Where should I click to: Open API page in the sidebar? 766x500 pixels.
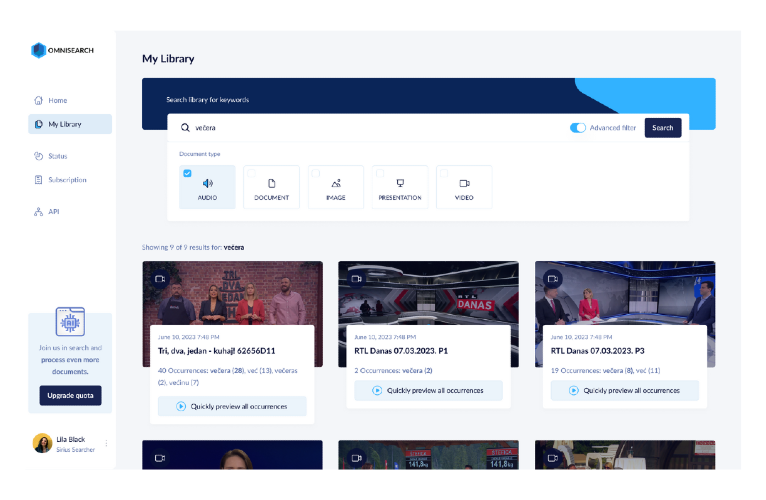tap(70, 212)
